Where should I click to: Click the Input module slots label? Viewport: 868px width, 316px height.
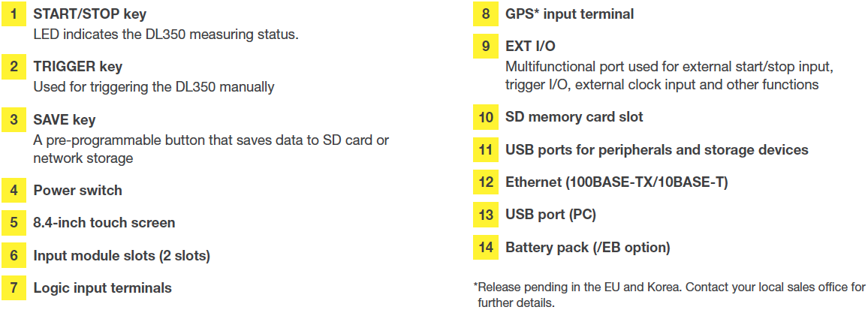click(x=122, y=256)
